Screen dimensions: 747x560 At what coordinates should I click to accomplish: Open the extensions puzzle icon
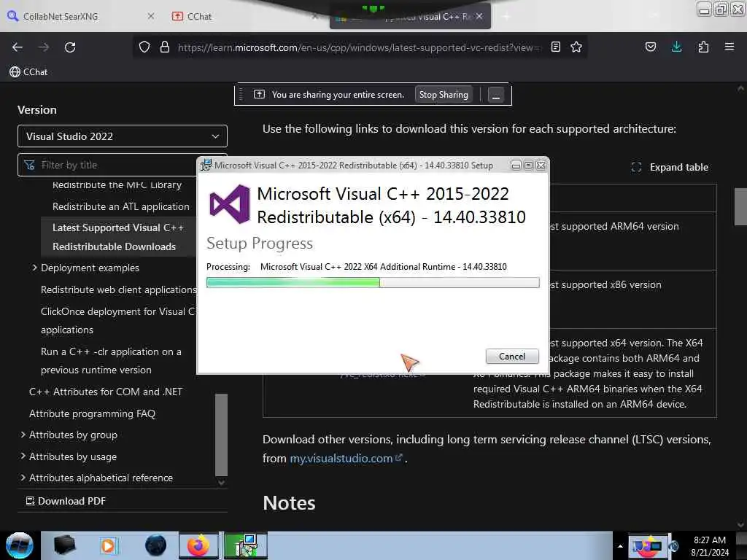[703, 47]
